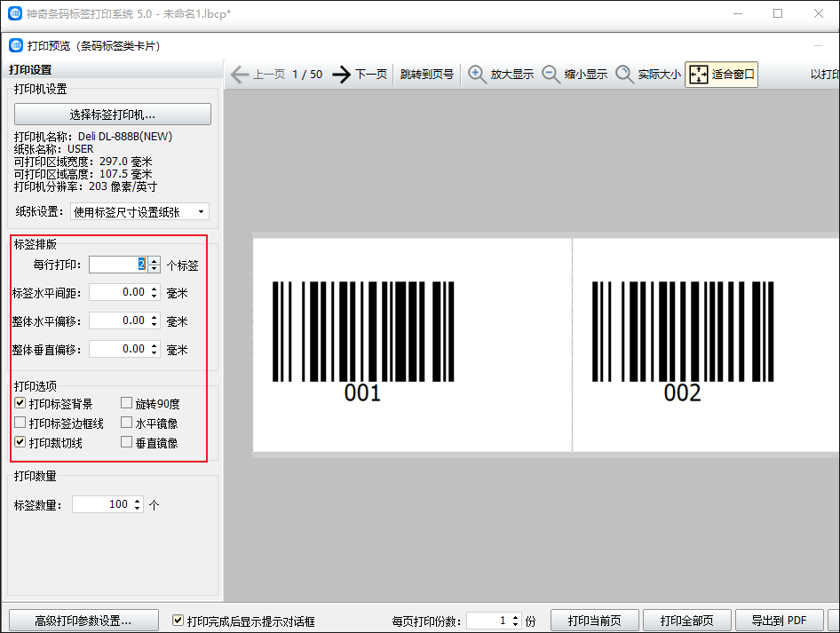Click the page indicator 1 / 50
Image resolution: width=840 pixels, height=633 pixels.
pyautogui.click(x=307, y=75)
